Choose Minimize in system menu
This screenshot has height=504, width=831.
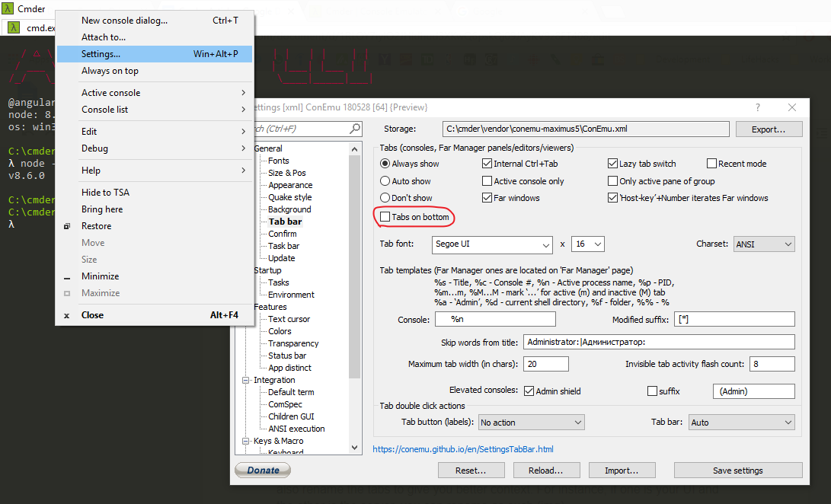[x=155, y=276]
